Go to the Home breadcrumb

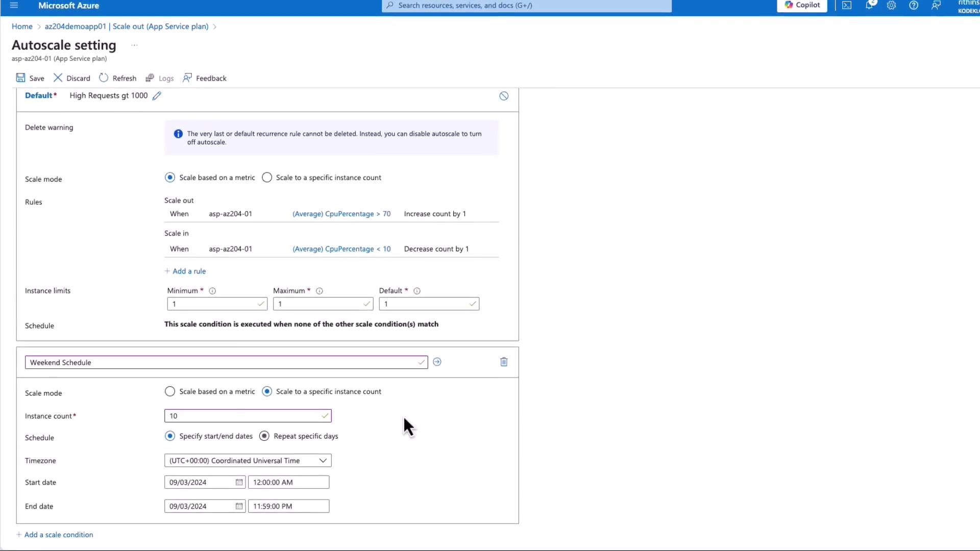click(x=22, y=27)
